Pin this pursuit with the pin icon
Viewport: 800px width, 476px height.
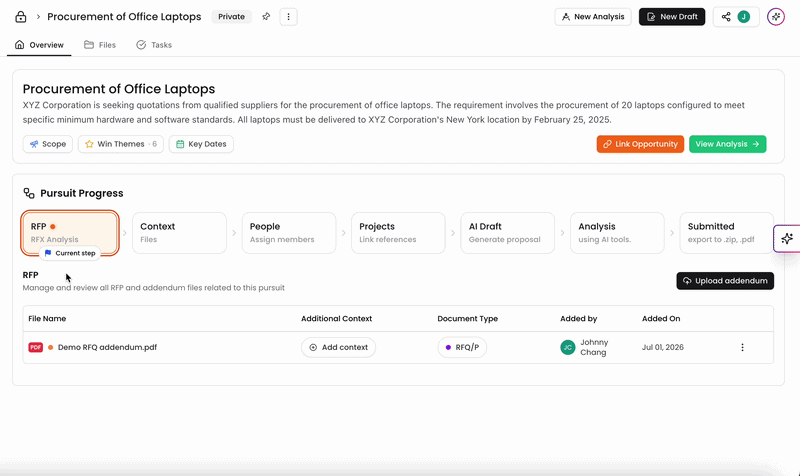(x=266, y=17)
